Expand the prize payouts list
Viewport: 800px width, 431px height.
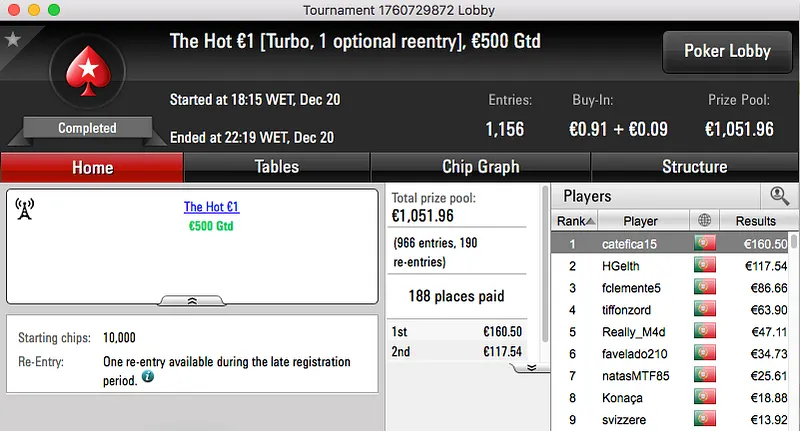point(532,367)
